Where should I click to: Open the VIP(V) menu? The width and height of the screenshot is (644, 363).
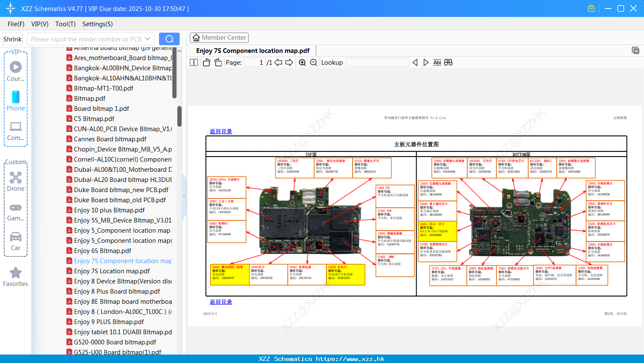40,24
